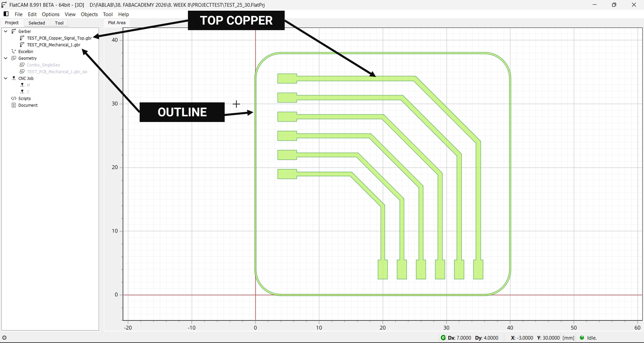Select TEST_PCB_Copper_Signal_Top.gbr in project tree
The width and height of the screenshot is (644, 343).
(x=59, y=38)
